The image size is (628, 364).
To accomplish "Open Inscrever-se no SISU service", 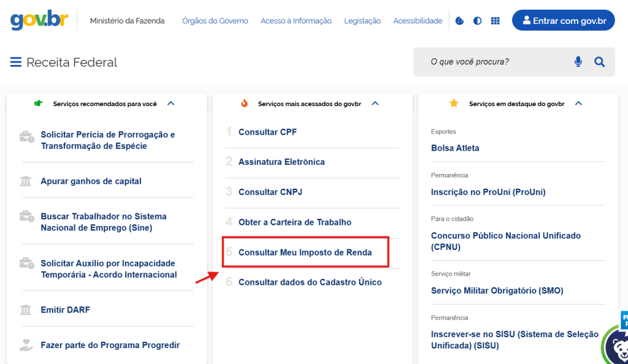I will click(515, 340).
